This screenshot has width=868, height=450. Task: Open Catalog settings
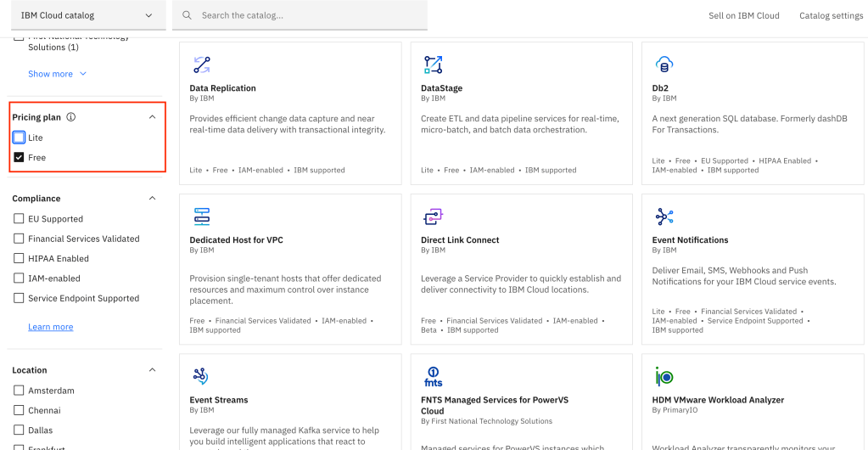831,15
